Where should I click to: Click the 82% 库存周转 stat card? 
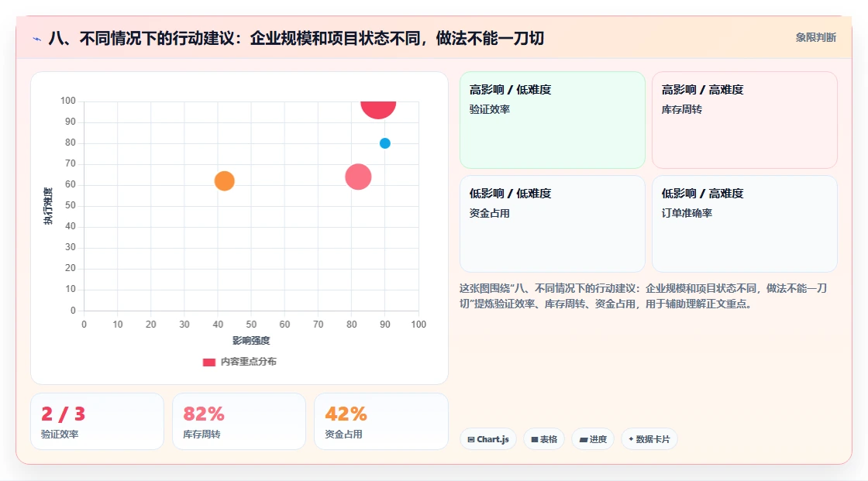point(239,421)
